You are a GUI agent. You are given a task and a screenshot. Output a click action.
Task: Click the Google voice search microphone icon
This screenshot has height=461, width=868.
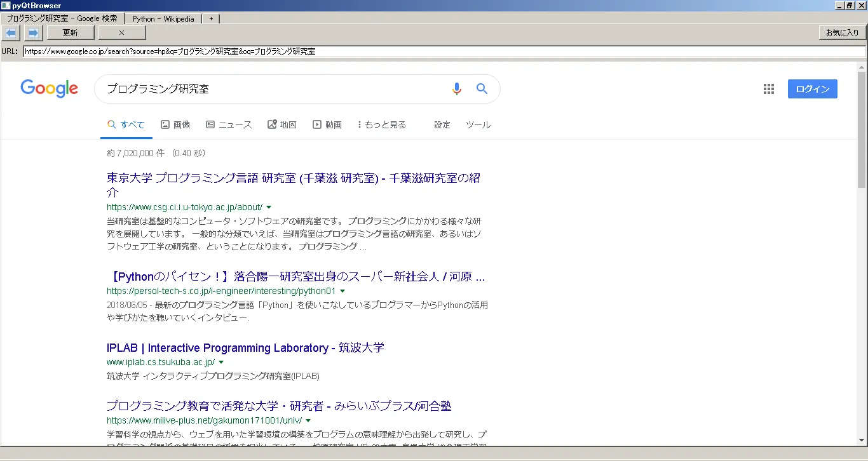pos(456,89)
